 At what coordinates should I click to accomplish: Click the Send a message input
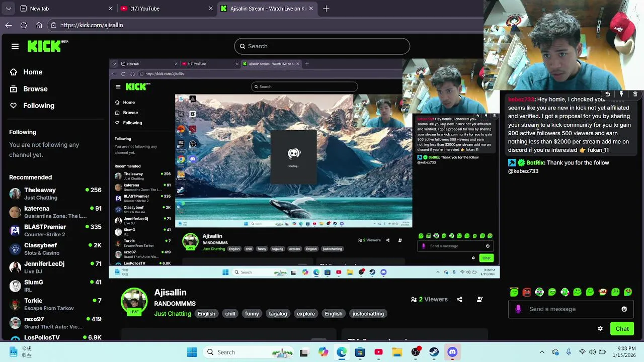571,309
